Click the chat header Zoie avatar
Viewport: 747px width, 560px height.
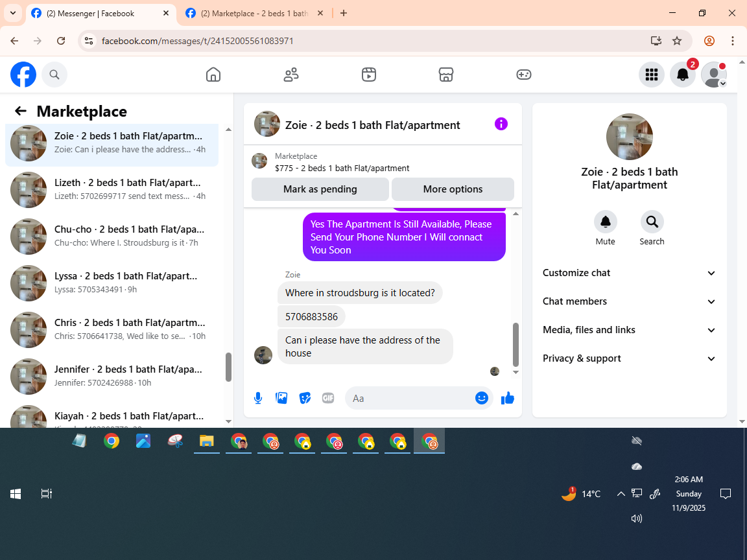(267, 124)
